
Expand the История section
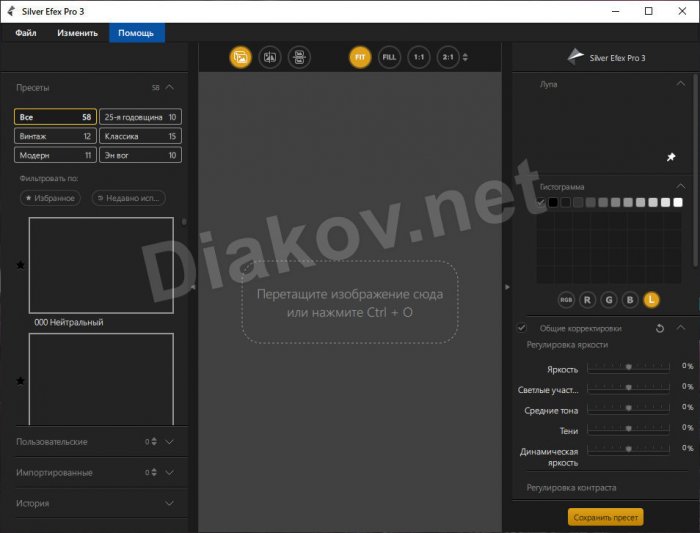click(x=170, y=503)
